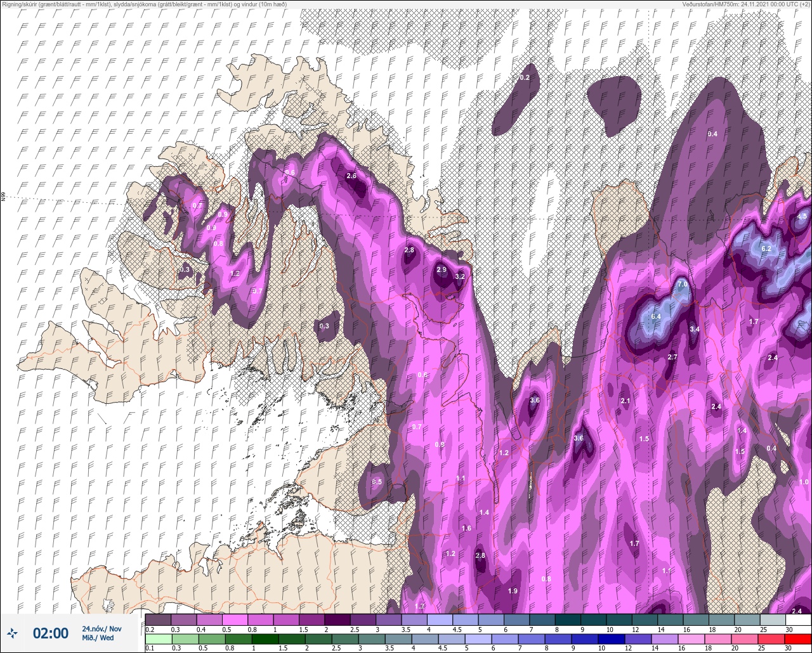Click the 4.5 value near right map edge

(x=802, y=216)
